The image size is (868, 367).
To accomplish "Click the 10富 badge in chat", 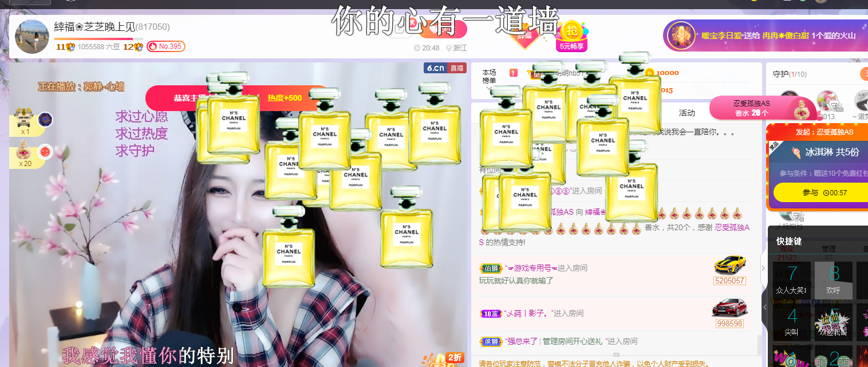I will [x=491, y=313].
